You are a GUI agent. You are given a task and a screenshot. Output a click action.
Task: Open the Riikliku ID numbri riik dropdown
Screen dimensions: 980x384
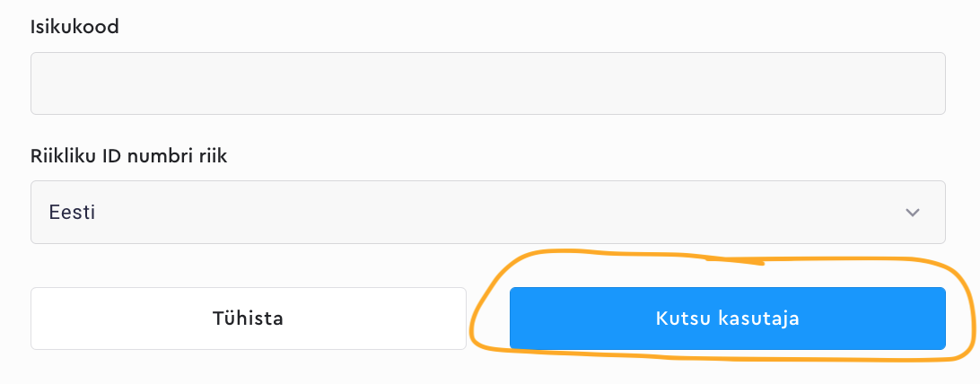click(x=487, y=213)
